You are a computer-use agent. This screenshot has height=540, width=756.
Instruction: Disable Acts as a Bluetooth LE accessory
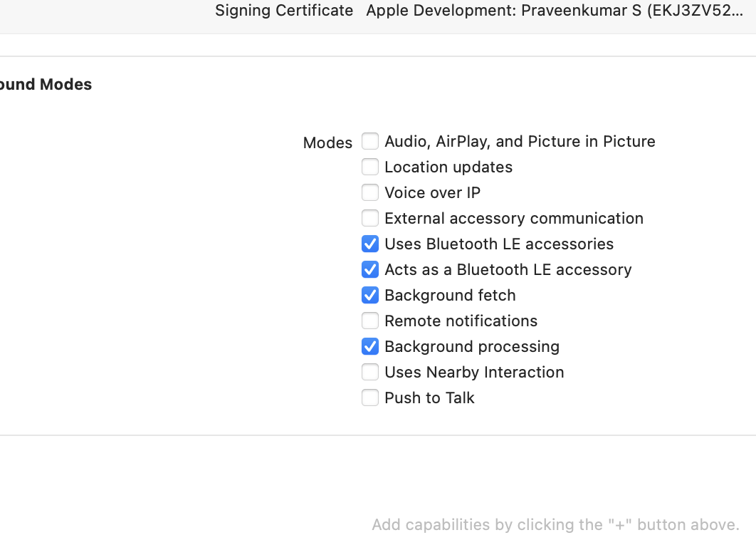370,269
